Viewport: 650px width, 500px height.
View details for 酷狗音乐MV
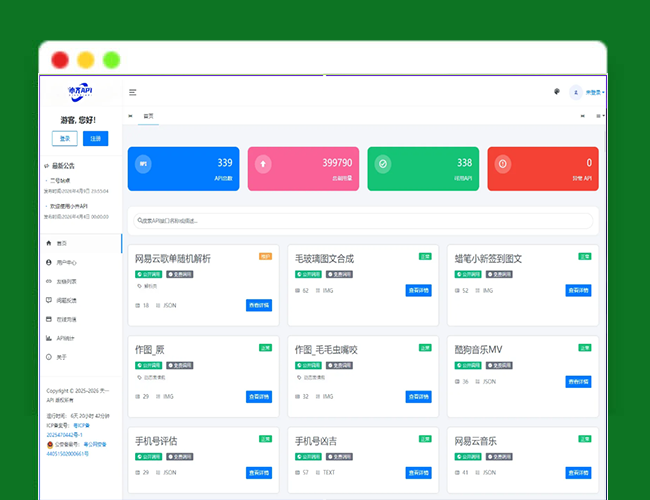tap(578, 381)
